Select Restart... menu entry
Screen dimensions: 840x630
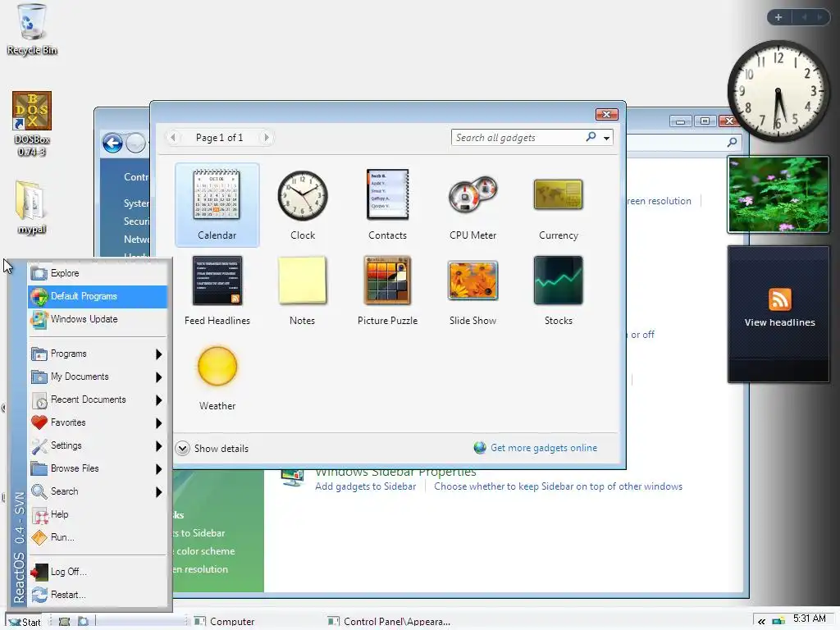(98, 595)
